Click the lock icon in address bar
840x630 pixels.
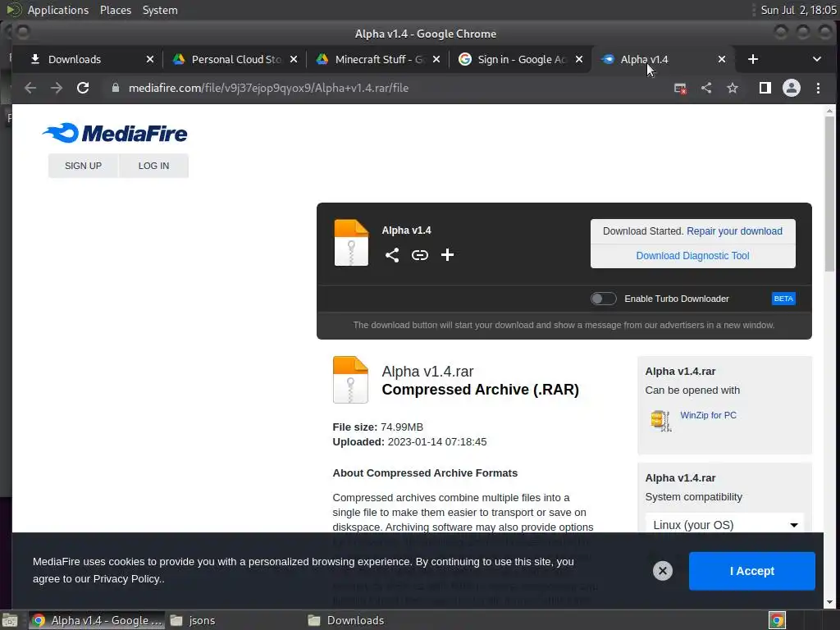pos(115,88)
